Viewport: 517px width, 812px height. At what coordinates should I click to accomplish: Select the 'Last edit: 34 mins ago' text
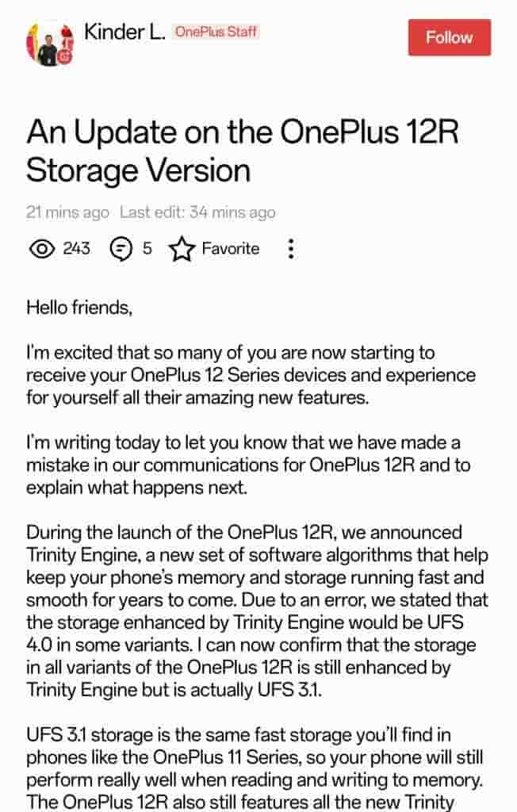[196, 213]
